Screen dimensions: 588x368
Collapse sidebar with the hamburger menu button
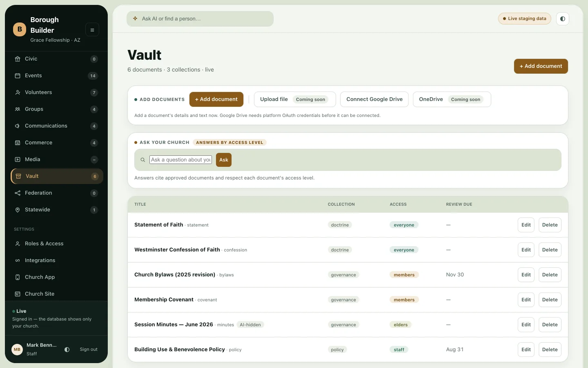click(x=92, y=30)
